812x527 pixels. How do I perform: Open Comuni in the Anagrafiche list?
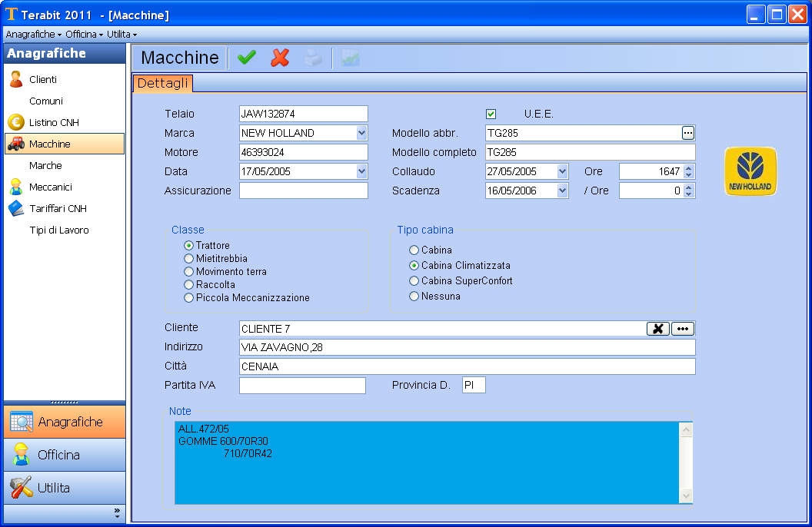pos(46,101)
